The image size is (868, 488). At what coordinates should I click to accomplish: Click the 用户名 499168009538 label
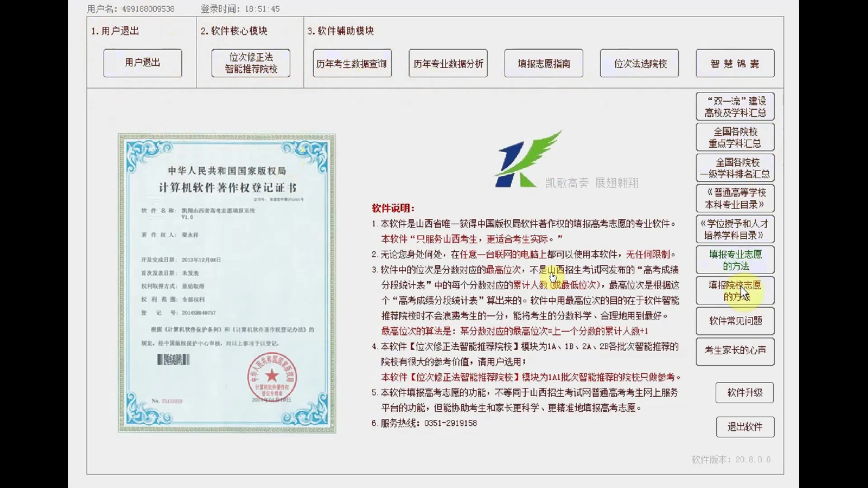(131, 9)
